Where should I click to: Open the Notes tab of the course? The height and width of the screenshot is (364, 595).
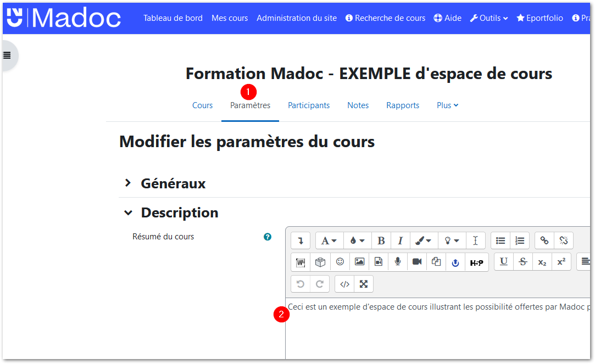pyautogui.click(x=358, y=105)
